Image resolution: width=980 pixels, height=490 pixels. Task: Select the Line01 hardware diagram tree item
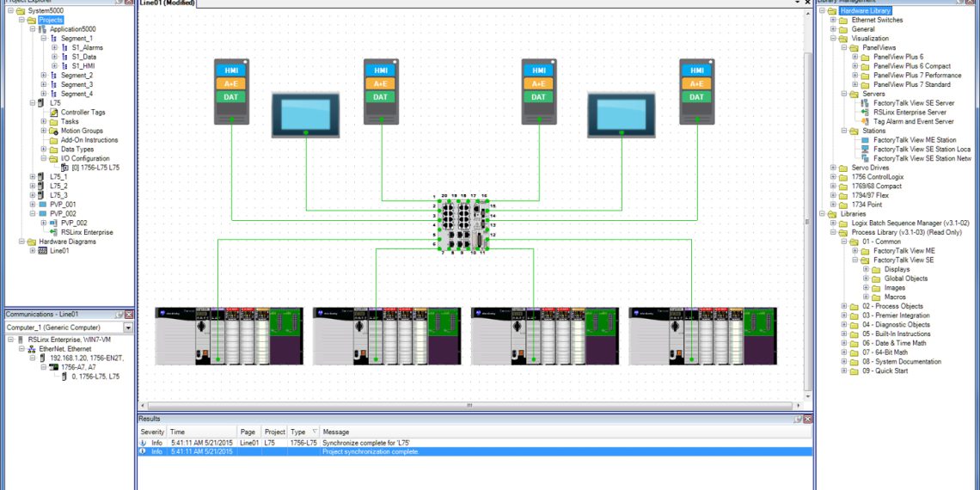[x=58, y=251]
